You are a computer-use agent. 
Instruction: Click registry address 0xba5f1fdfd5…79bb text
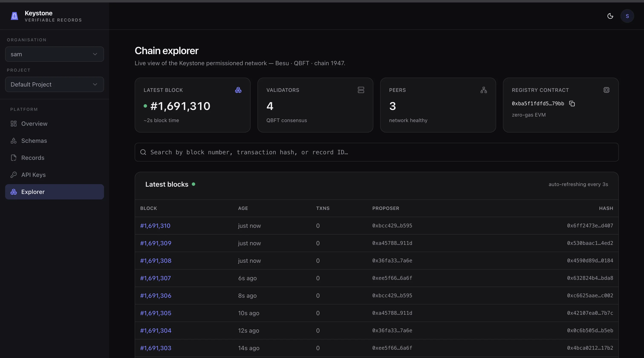coord(538,104)
